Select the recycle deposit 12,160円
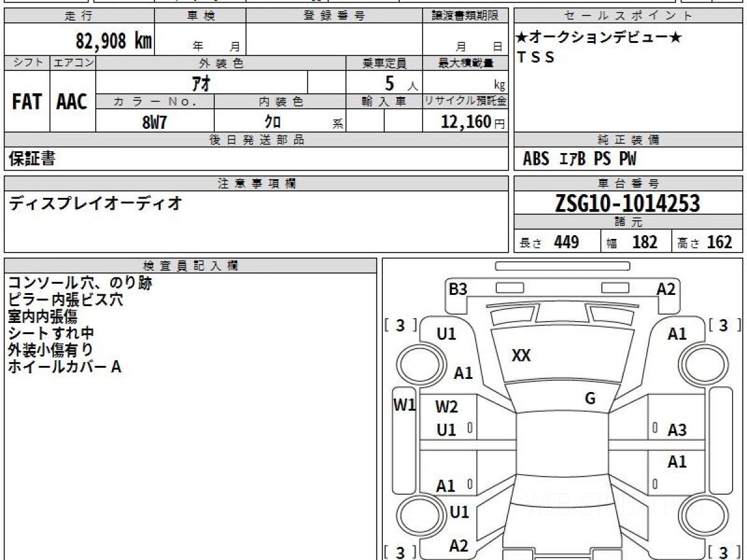 pos(473,122)
